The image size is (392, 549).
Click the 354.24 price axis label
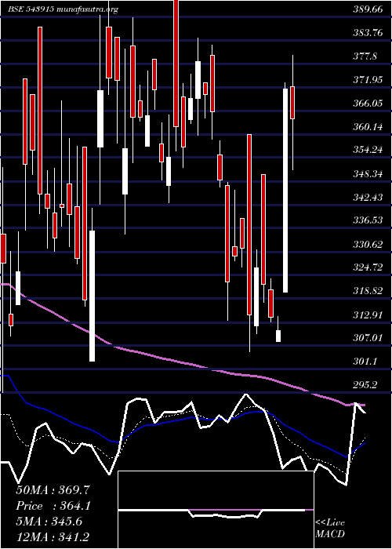[368, 151]
